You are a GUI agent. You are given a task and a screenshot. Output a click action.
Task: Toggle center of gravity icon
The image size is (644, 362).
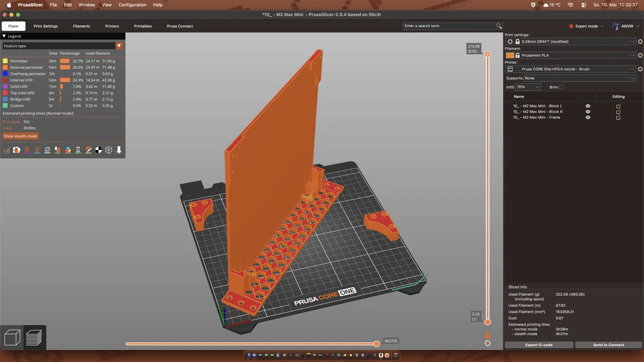pyautogui.click(x=99, y=150)
